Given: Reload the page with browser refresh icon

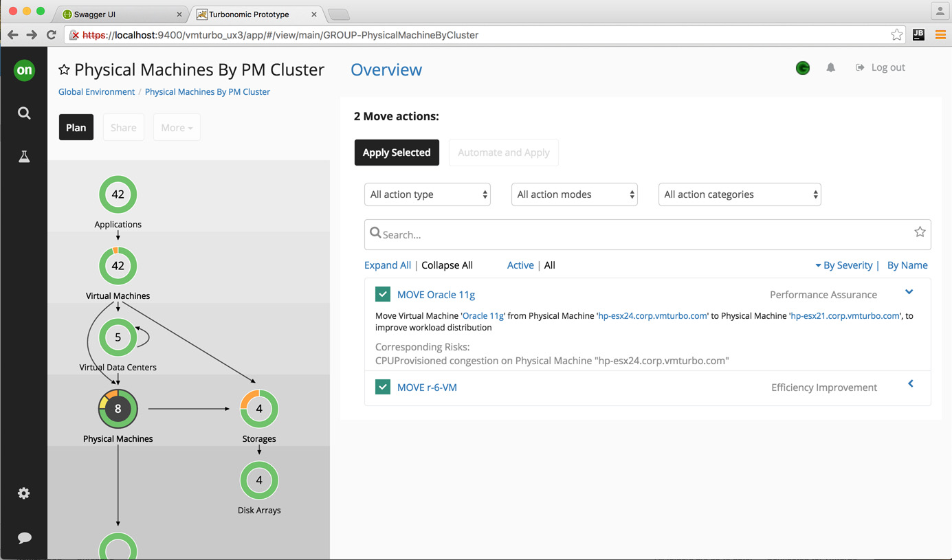Looking at the screenshot, I should (x=52, y=34).
